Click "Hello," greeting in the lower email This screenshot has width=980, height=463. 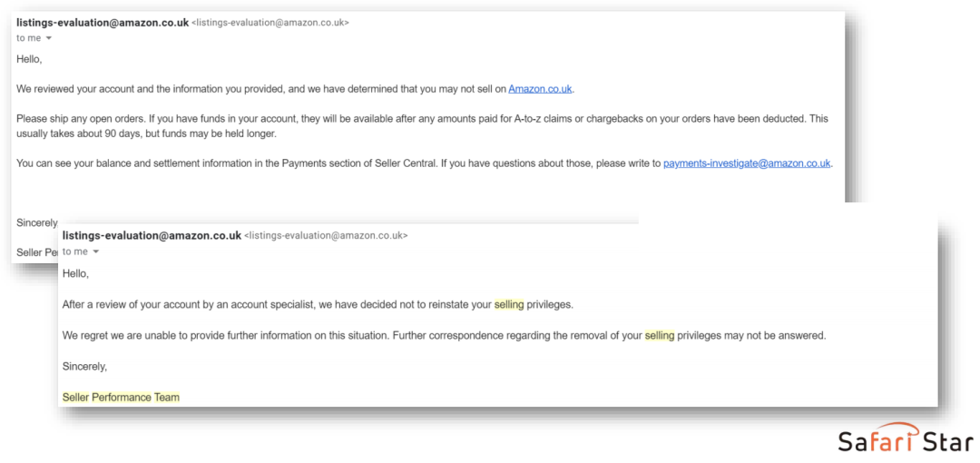tap(75, 273)
